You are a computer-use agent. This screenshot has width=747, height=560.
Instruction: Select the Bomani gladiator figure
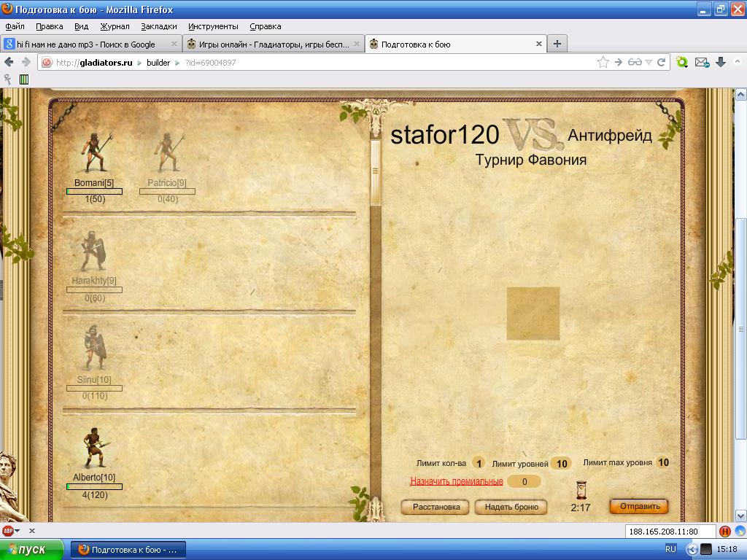(x=94, y=153)
